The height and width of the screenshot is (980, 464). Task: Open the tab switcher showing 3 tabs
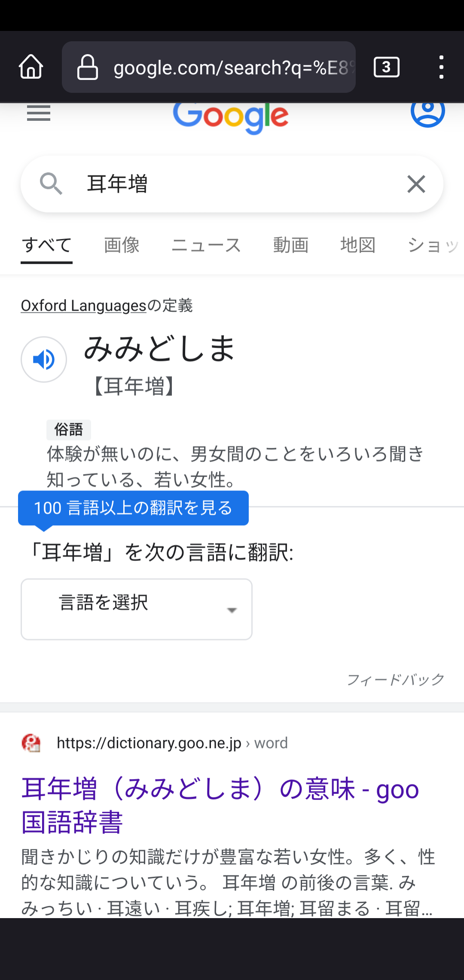[386, 67]
